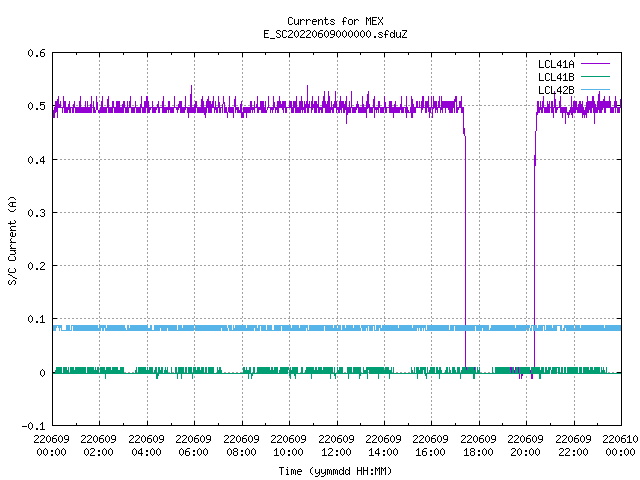This screenshot has width=640, height=480.
Task: Click the LCL41A legend label
Action: tap(556, 64)
